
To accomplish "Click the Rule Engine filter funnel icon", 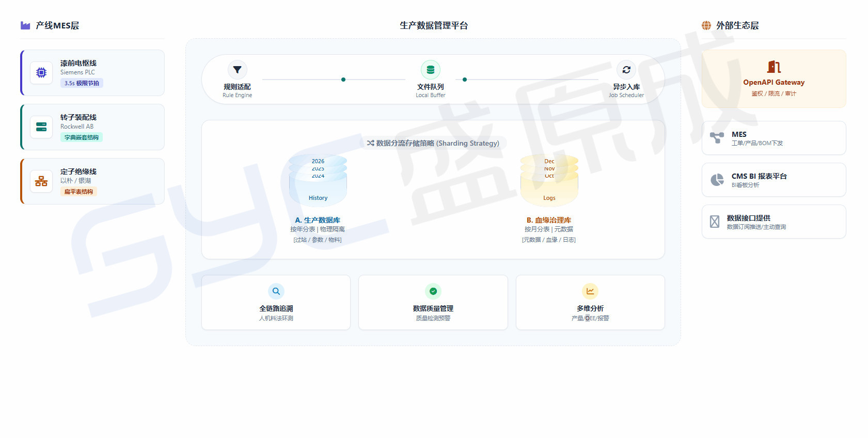I will 237,70.
